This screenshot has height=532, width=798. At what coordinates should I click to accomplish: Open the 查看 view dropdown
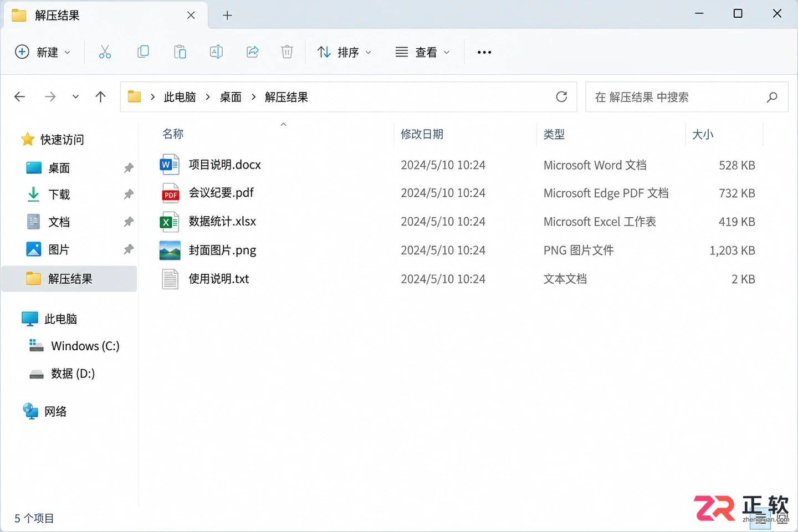[x=422, y=52]
